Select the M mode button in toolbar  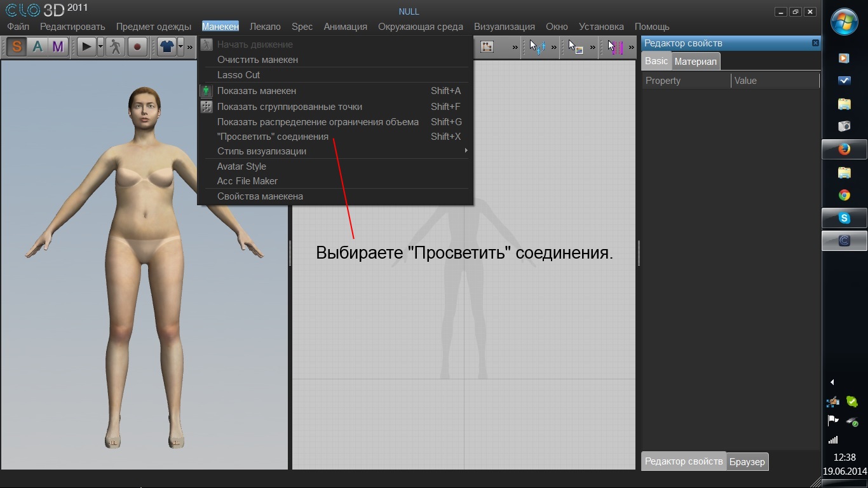coord(58,46)
